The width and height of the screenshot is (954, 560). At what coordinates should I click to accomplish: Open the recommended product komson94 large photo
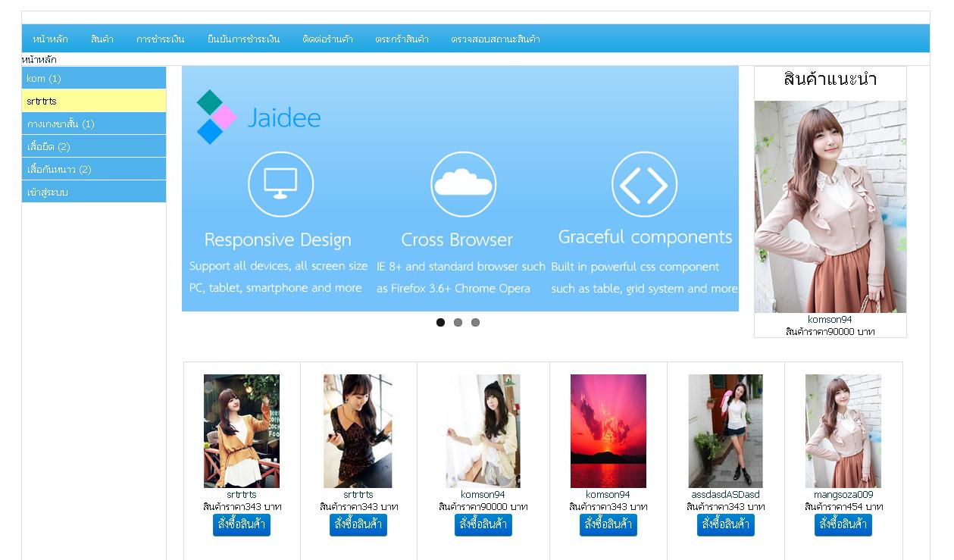coord(830,207)
